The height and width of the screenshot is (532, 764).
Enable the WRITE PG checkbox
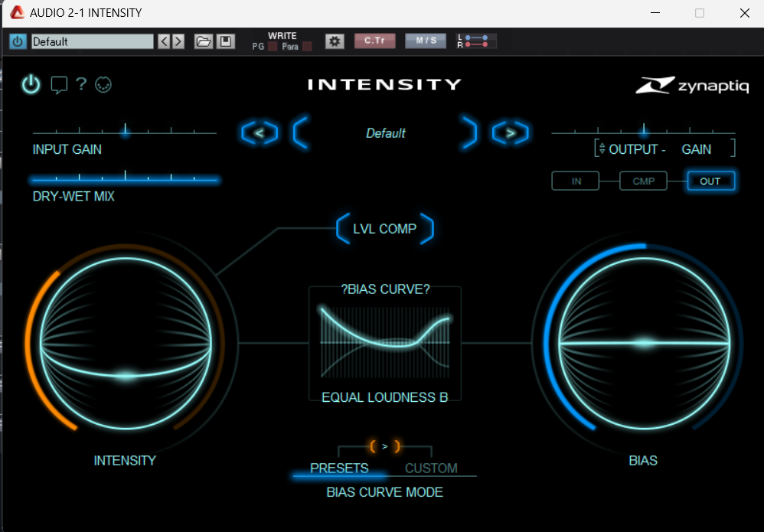(x=273, y=47)
